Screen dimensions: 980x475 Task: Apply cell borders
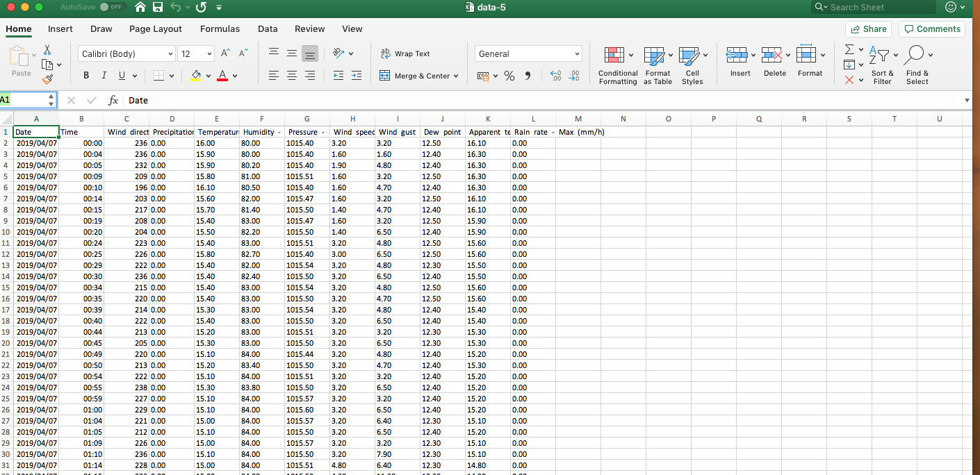[158, 76]
